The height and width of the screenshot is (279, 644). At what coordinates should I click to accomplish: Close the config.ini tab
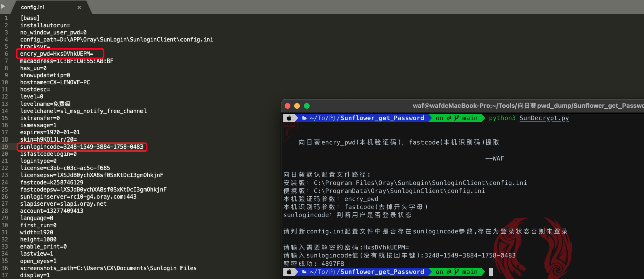[79, 7]
